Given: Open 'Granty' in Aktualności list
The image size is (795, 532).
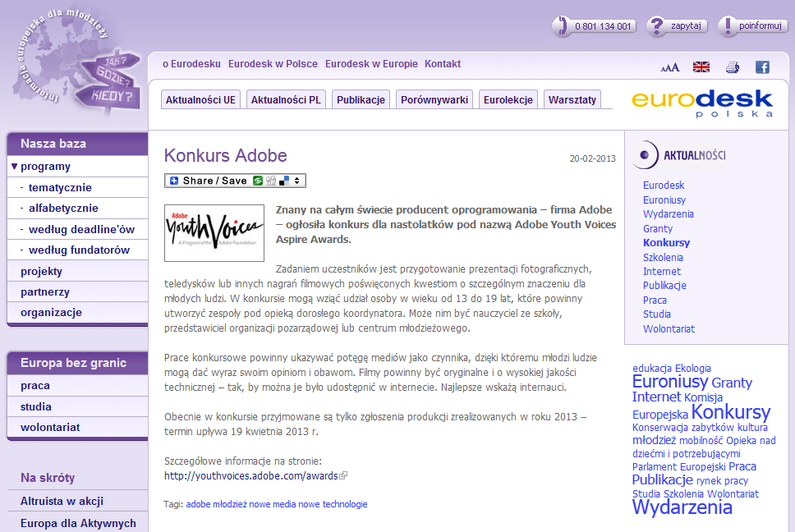Looking at the screenshot, I should coord(658,229).
